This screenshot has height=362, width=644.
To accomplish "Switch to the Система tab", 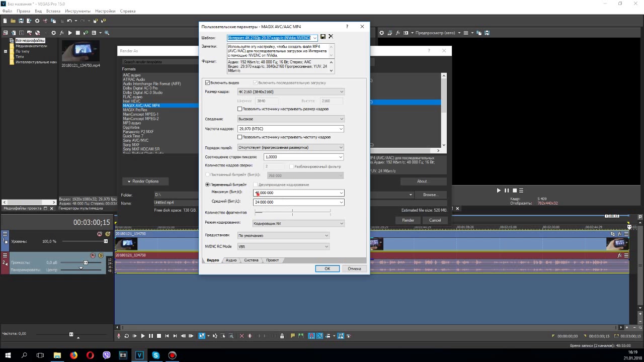I will click(x=251, y=260).
